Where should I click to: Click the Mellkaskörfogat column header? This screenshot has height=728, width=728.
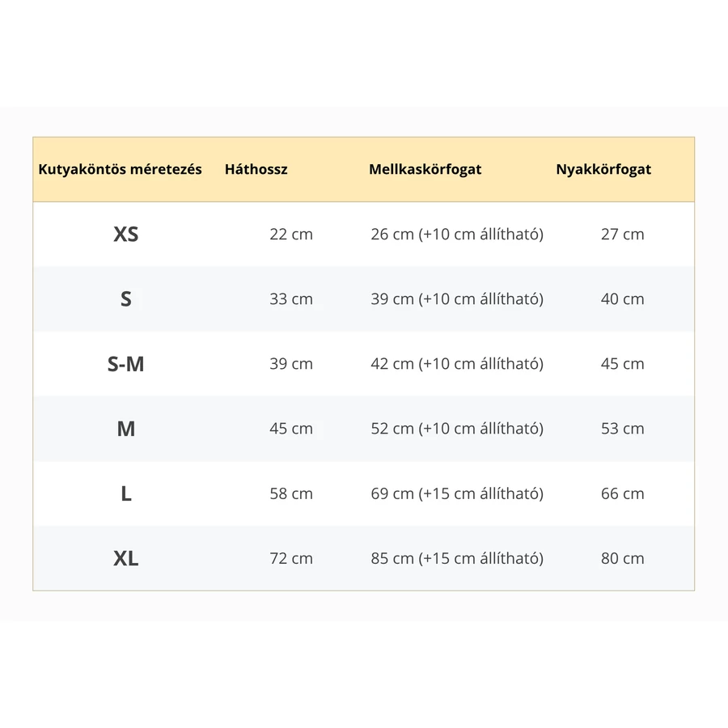pos(425,170)
